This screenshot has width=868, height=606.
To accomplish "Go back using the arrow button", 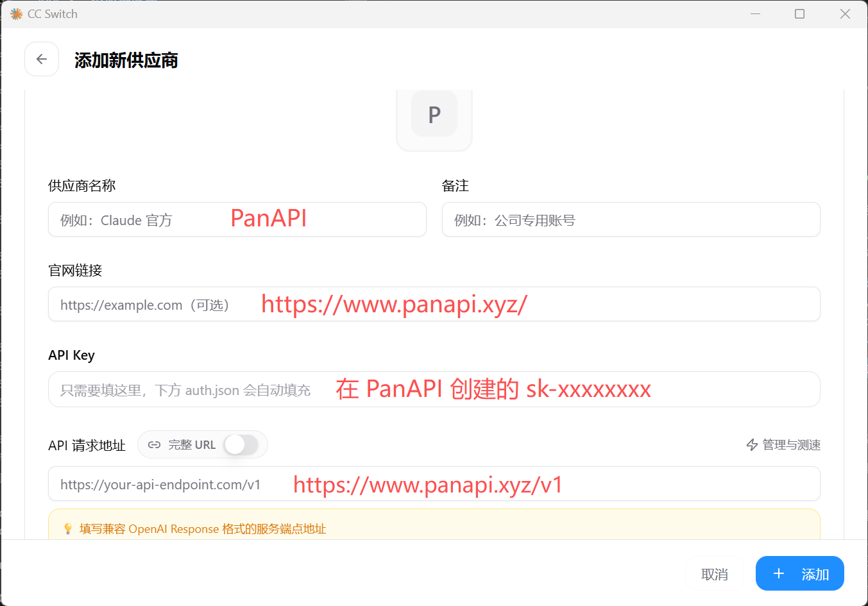I will 42,59.
